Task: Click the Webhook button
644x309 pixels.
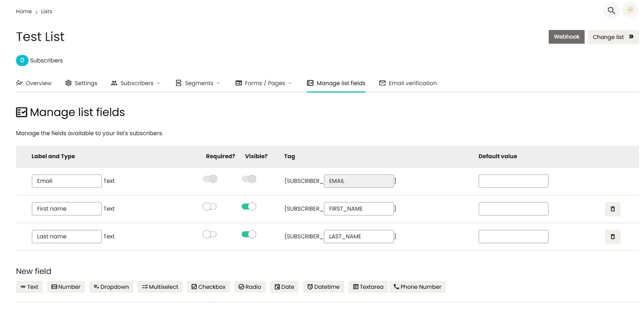Action: [x=566, y=37]
